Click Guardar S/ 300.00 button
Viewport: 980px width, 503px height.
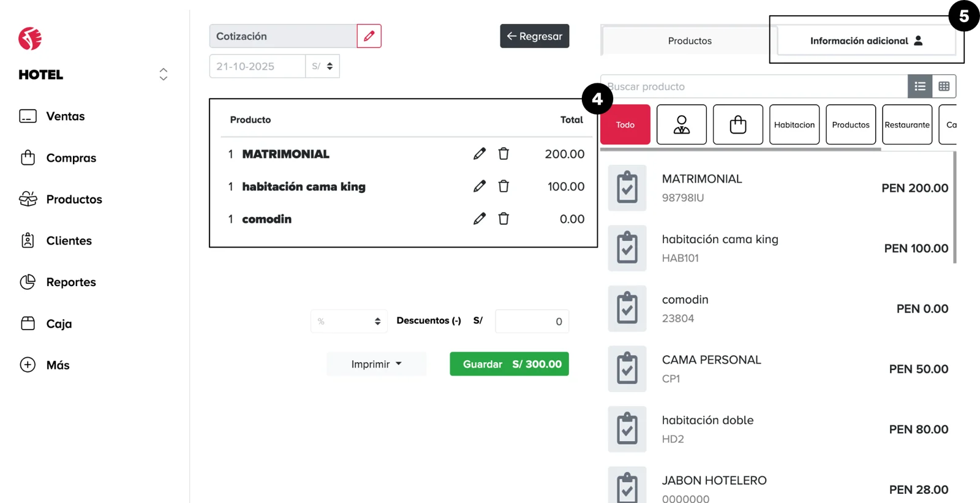(x=509, y=364)
